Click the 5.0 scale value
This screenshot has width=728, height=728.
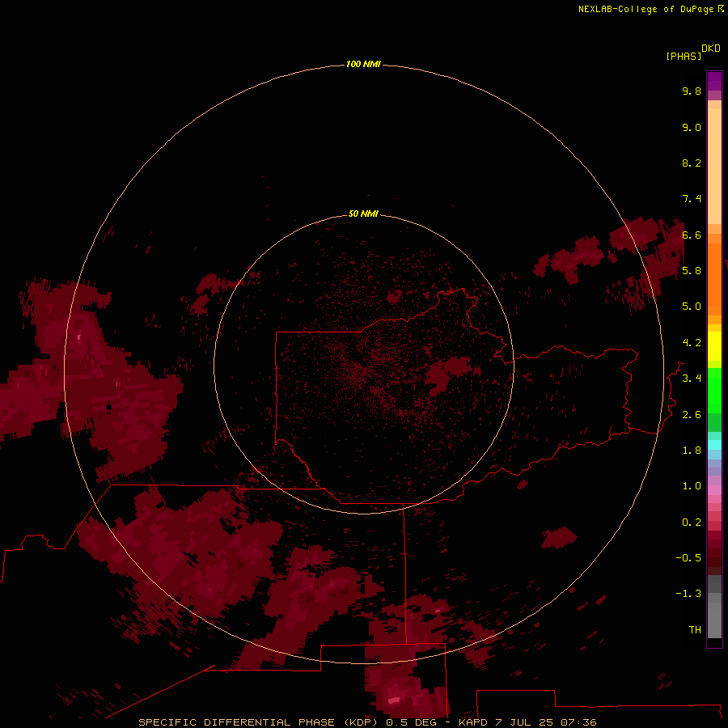click(x=692, y=307)
